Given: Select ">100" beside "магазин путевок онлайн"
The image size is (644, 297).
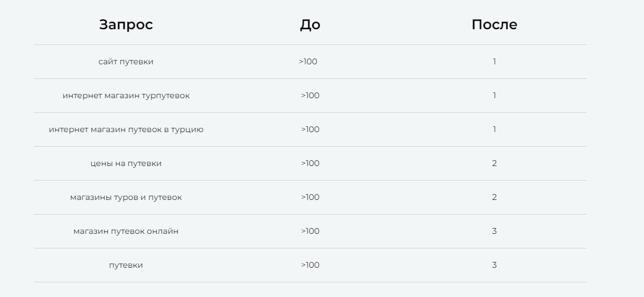Looking at the screenshot, I should (311, 231).
